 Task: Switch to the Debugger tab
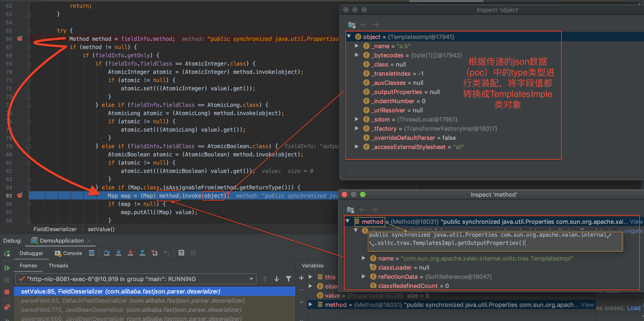coord(31,253)
